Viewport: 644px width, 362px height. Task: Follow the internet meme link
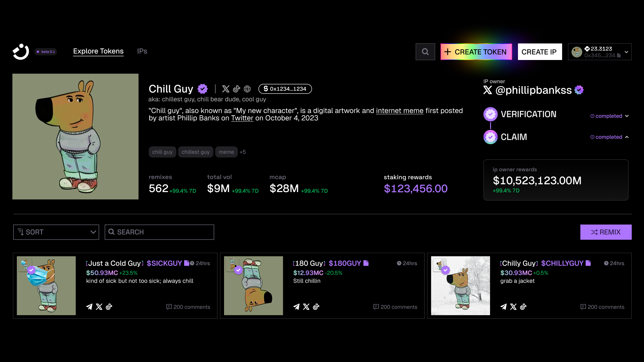[399, 111]
